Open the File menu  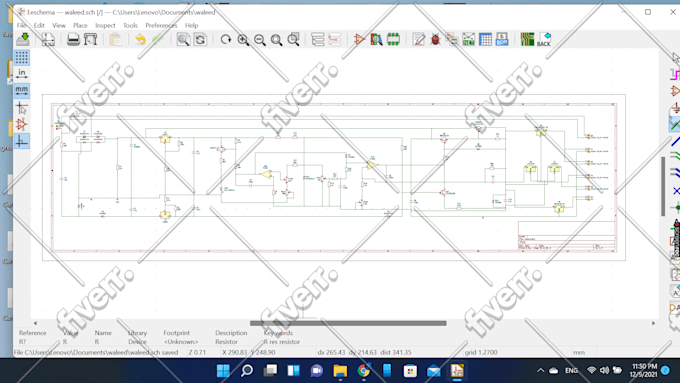[21, 26]
